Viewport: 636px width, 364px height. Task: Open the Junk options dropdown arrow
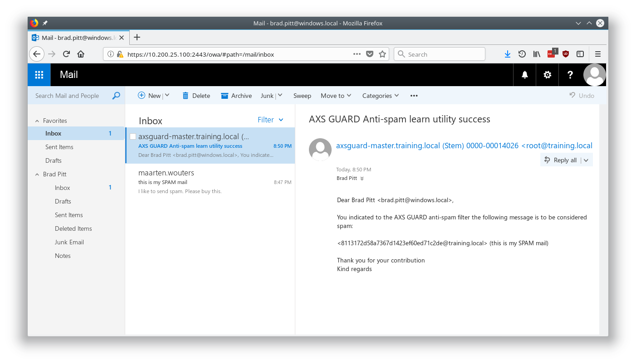(x=280, y=95)
